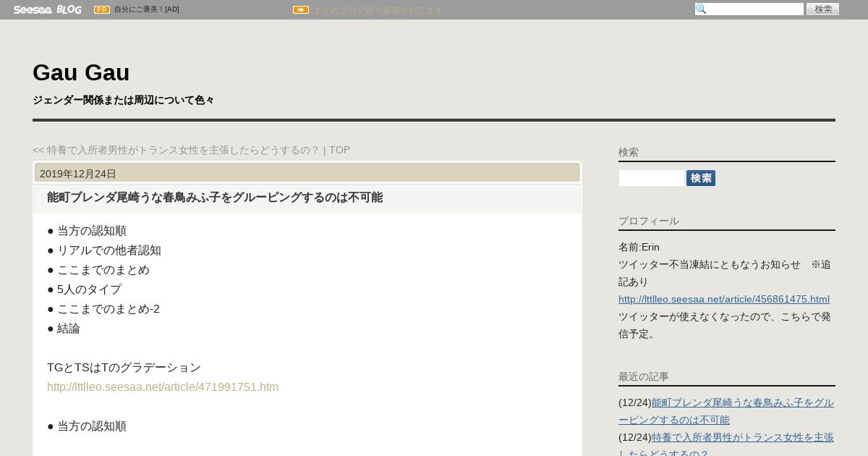
Task: Open the 自分にご褒美！[AD] link
Action: click(x=147, y=9)
